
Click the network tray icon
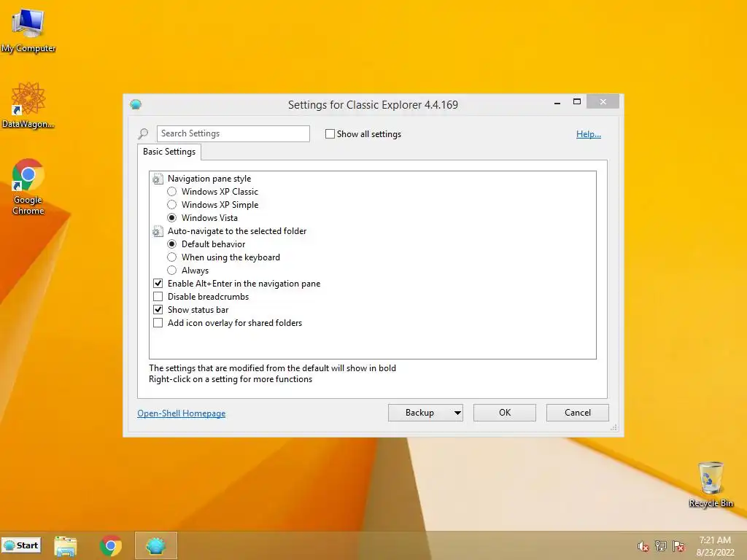pos(660,546)
